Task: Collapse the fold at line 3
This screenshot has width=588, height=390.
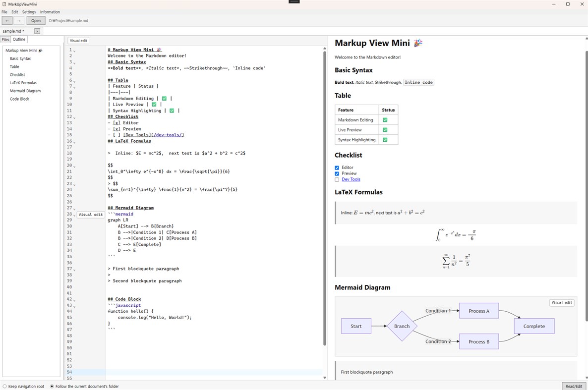Action: coord(74,63)
